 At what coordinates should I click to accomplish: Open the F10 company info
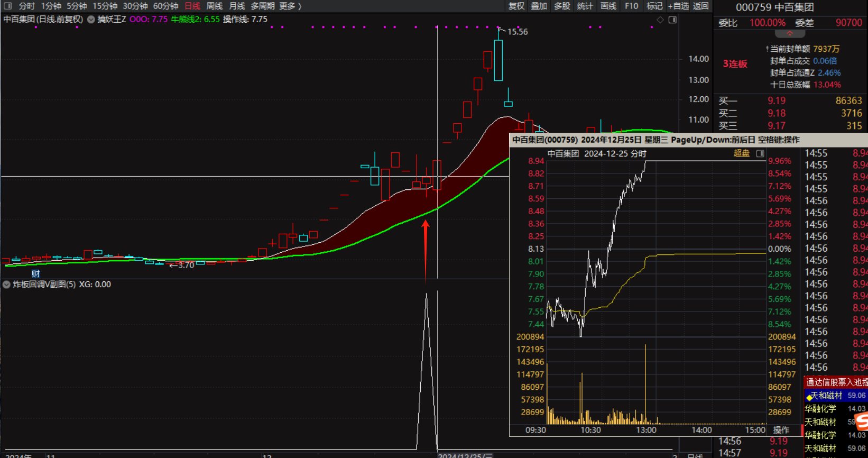click(631, 6)
